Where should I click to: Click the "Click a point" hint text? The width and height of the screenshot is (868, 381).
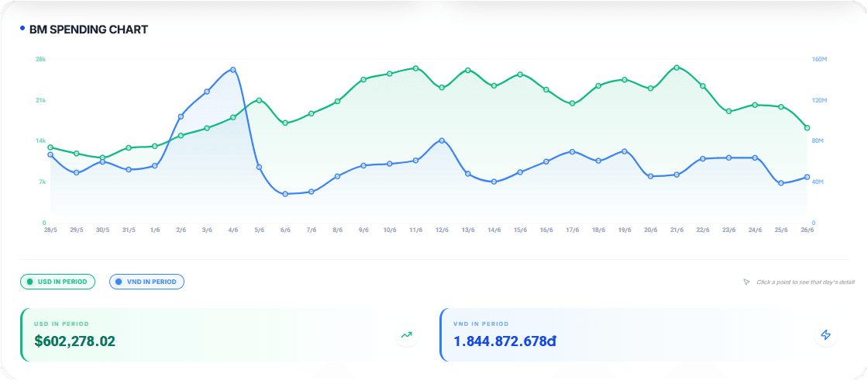pos(805,282)
